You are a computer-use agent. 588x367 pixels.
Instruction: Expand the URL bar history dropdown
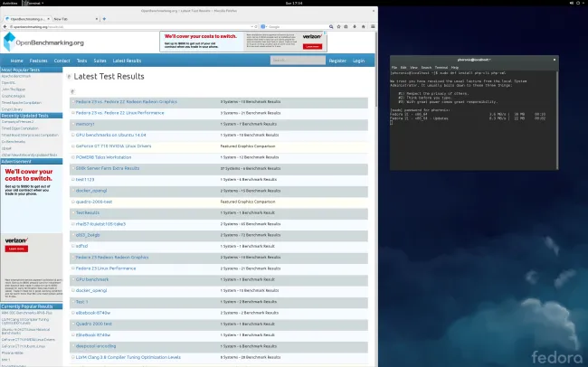point(252,26)
